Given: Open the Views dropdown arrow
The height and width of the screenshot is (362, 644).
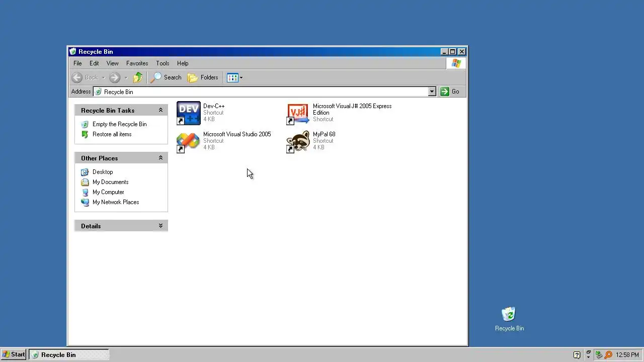Looking at the screenshot, I should point(241,77).
